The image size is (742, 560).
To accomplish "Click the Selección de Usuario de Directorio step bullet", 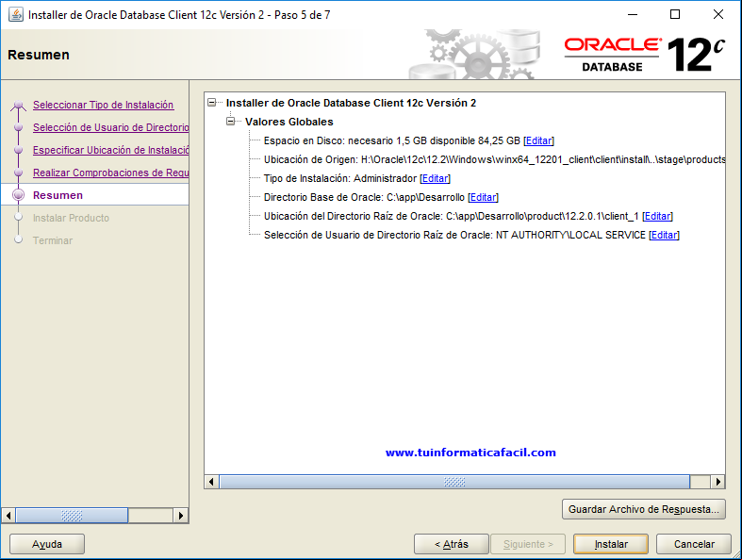I will (x=19, y=127).
